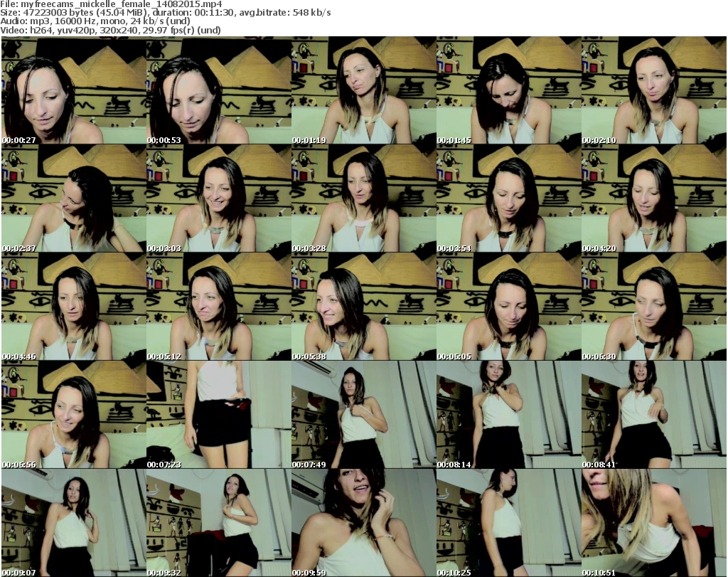Select the thumbnail at timestamp 00:00:53
The image size is (728, 577).
219,90
